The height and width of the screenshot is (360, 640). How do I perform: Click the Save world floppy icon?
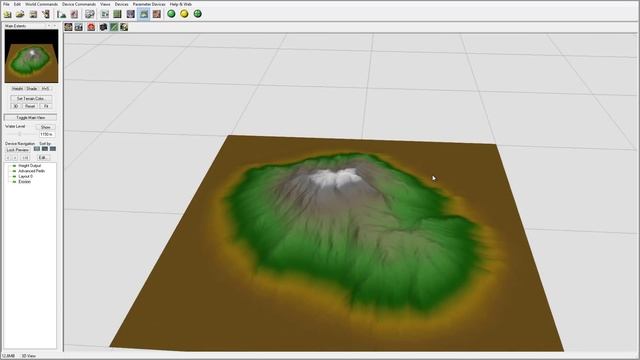[33, 14]
